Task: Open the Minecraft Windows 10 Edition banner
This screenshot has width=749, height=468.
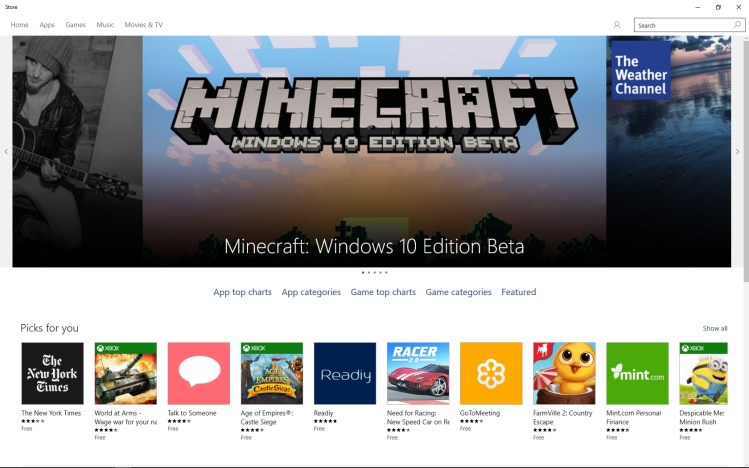Action: point(374,151)
